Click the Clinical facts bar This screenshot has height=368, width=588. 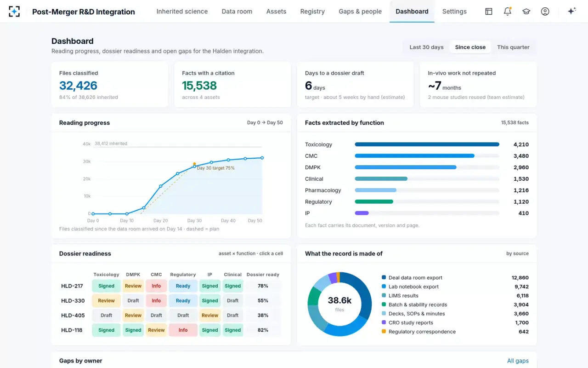381,179
